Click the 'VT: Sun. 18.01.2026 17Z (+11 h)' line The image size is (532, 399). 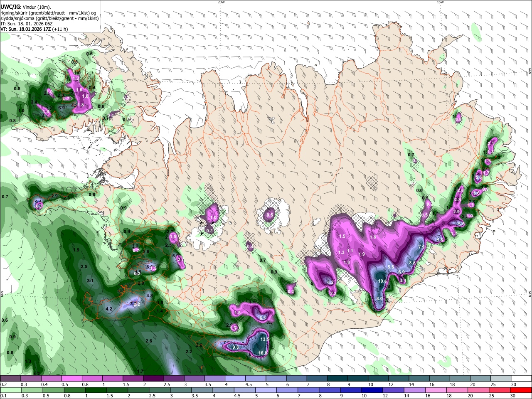(x=34, y=29)
